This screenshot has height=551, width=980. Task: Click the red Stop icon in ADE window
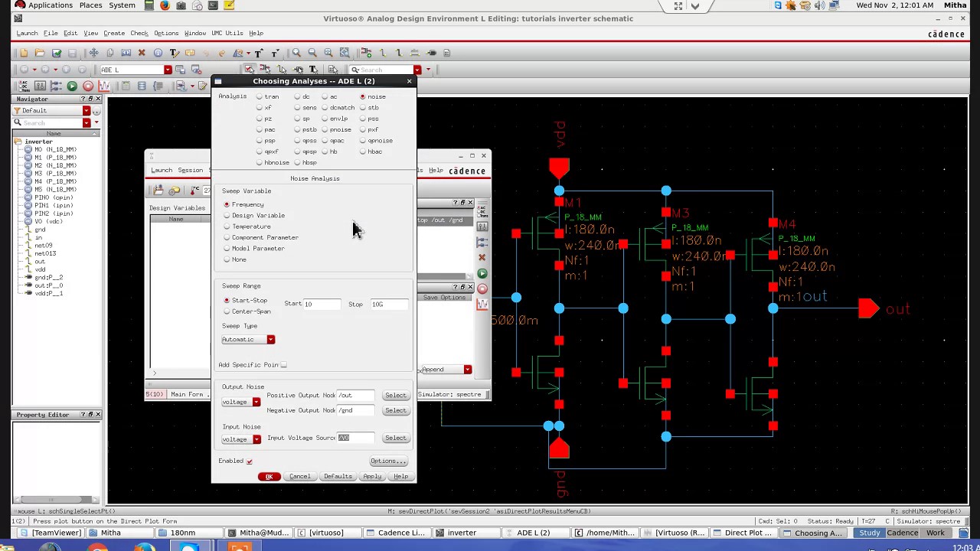[482, 289]
